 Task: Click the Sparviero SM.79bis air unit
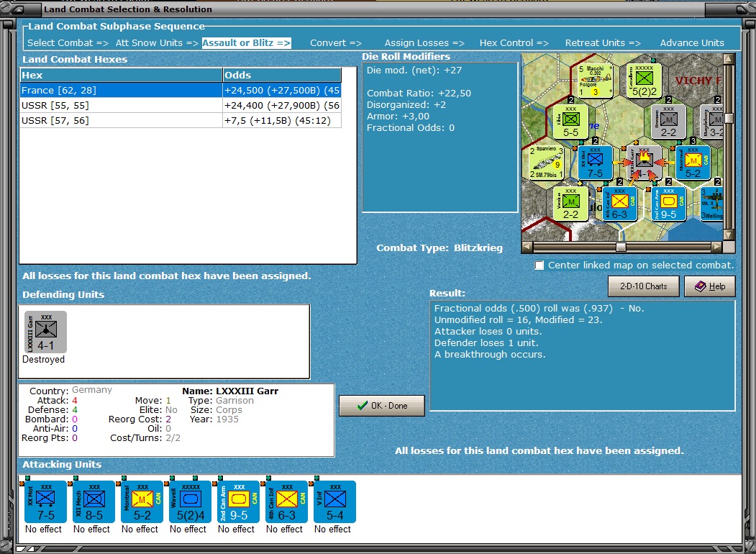pos(547,162)
